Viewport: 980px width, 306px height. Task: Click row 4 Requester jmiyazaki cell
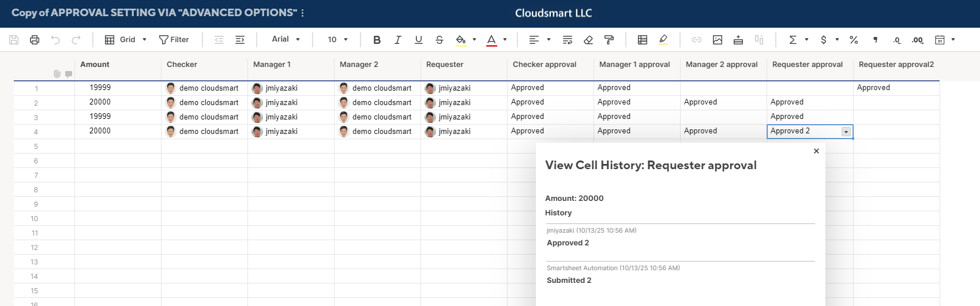[x=464, y=131]
